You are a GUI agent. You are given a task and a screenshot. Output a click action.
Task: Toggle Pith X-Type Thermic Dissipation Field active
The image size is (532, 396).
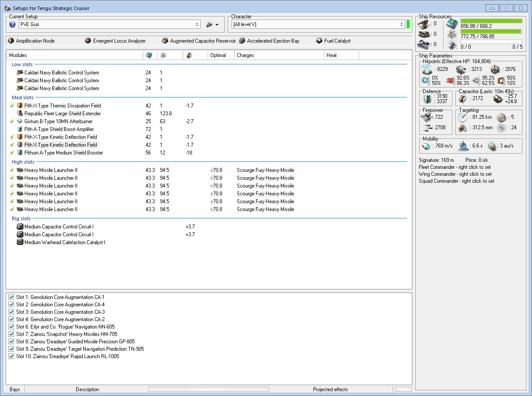[x=12, y=106]
